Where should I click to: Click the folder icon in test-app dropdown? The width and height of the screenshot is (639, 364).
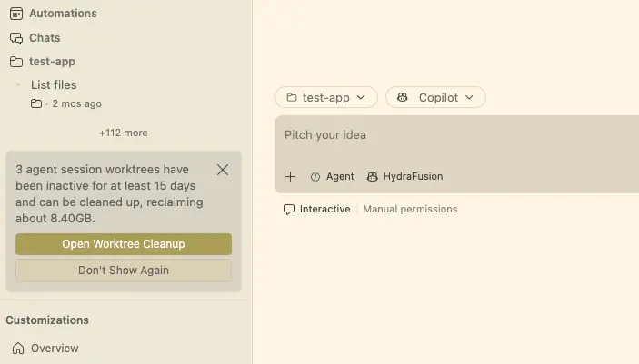click(x=292, y=97)
